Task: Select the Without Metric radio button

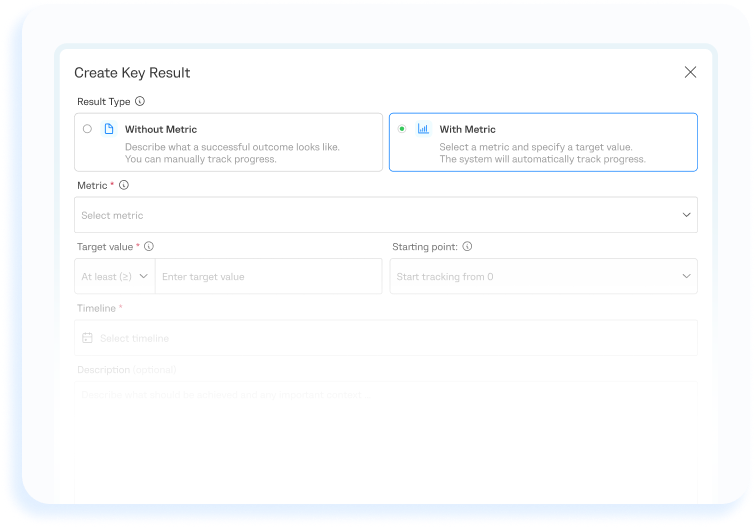Action: pyautogui.click(x=87, y=129)
